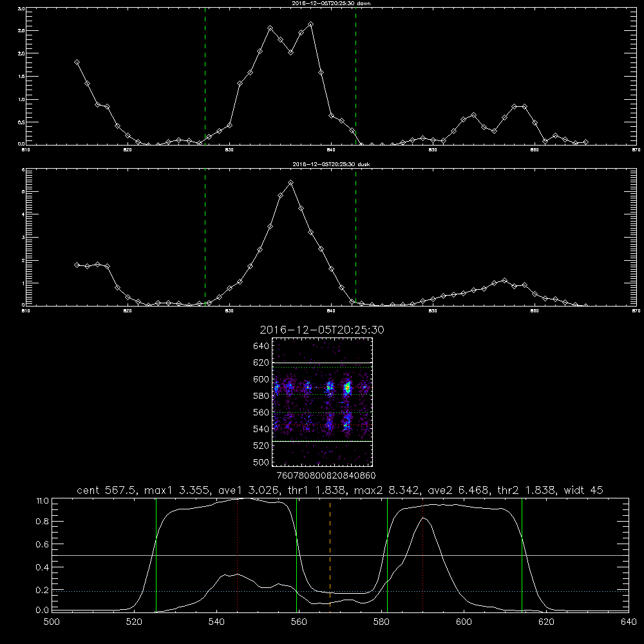Viewport: 644px width, 644px height.
Task: Select the 'ave1 3.026' value
Action: [x=250, y=490]
